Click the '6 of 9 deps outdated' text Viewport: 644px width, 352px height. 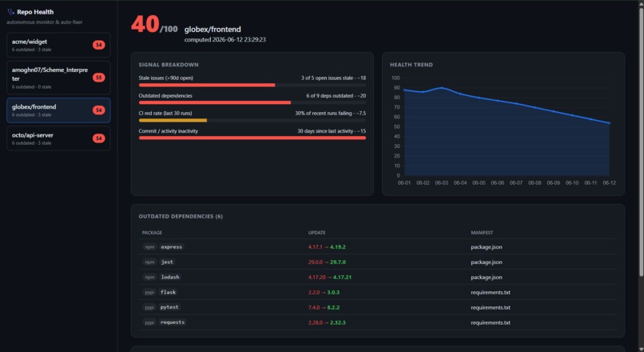(x=329, y=95)
